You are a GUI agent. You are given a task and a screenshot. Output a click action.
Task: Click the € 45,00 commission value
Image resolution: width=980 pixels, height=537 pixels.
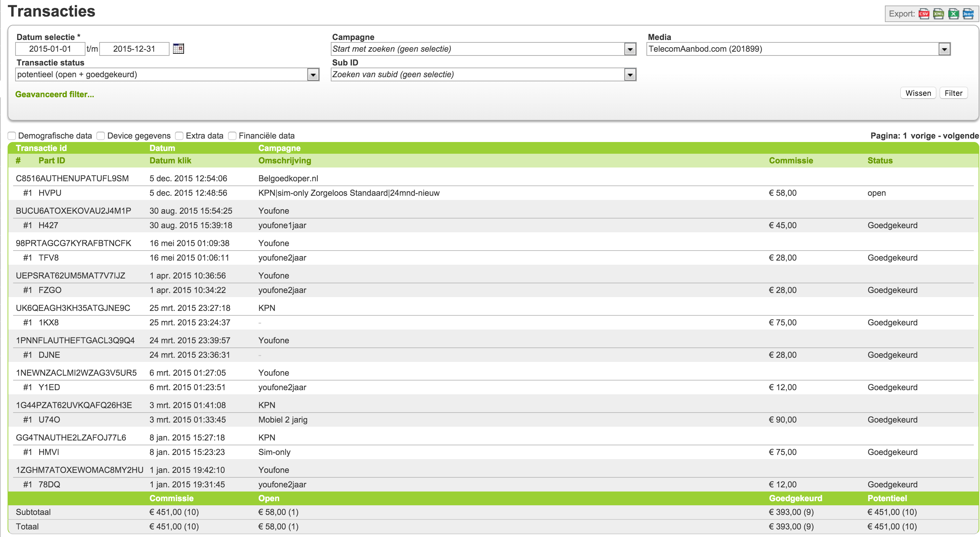point(783,225)
